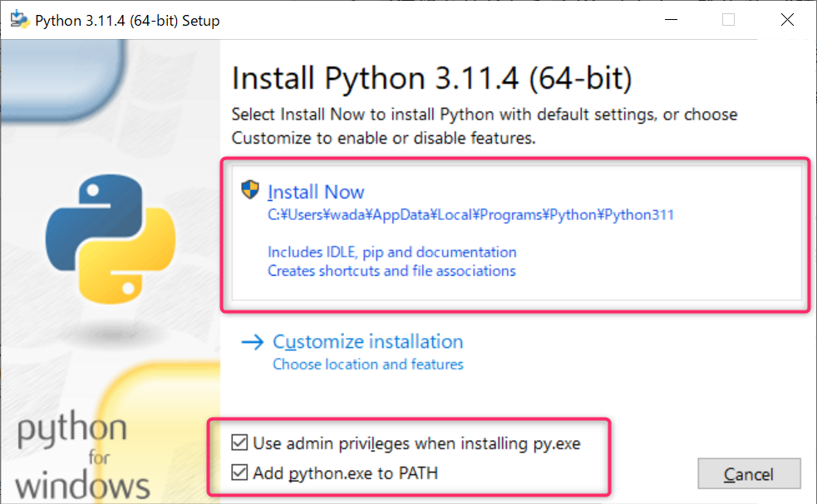Click 'Creates shortcuts and file associations' text
Viewport: 817px width, 504px height.
[391, 271]
